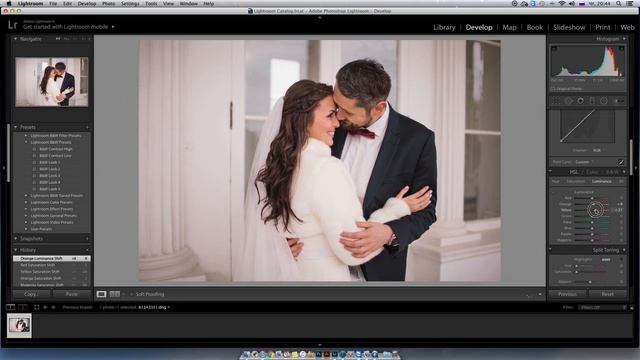Select the Adjustment Brush tool
Screen dimensions: 640x360
coord(619,101)
